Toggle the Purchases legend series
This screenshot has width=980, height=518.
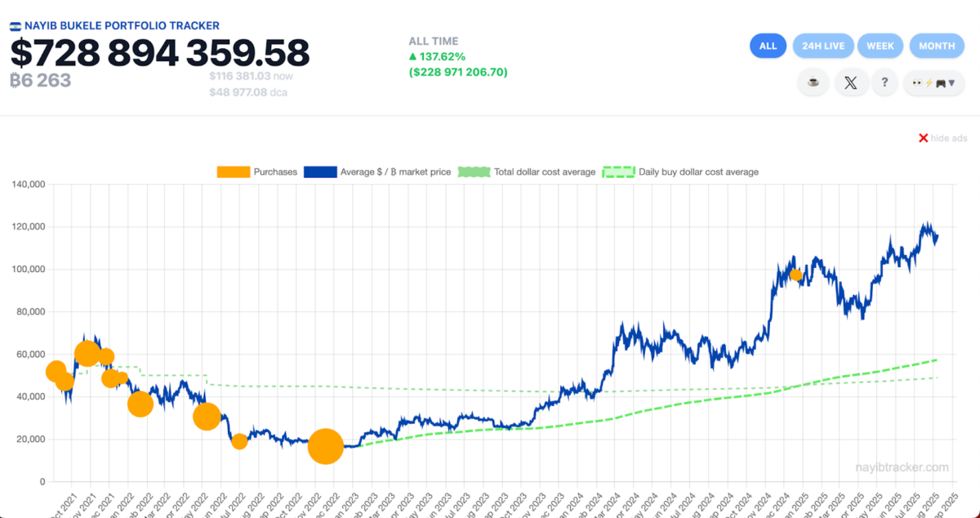[x=257, y=172]
